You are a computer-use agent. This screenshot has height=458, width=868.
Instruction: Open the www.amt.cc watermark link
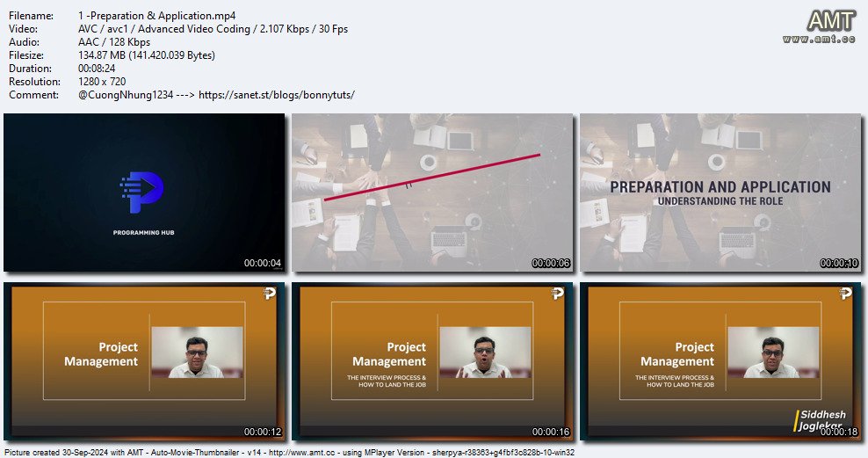pyautogui.click(x=819, y=39)
